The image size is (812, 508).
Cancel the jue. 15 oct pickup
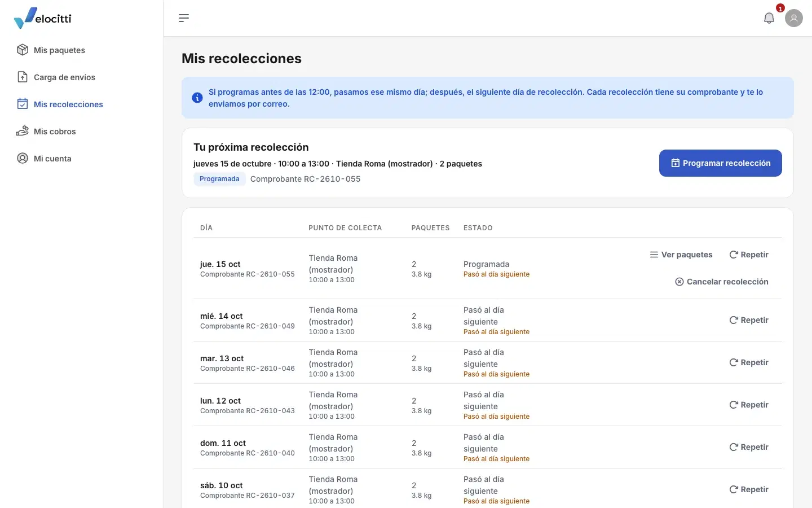[x=722, y=282]
